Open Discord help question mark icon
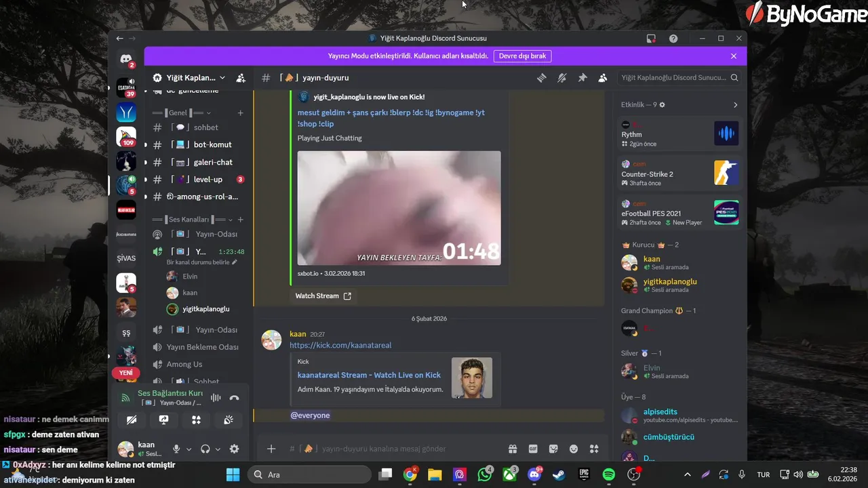This screenshot has width=868, height=488. click(x=673, y=39)
